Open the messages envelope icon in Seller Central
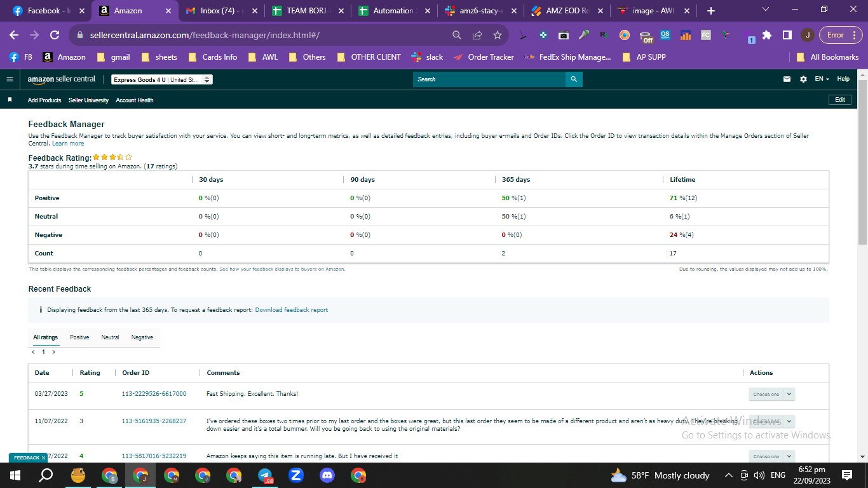The height and width of the screenshot is (488, 868). point(787,79)
